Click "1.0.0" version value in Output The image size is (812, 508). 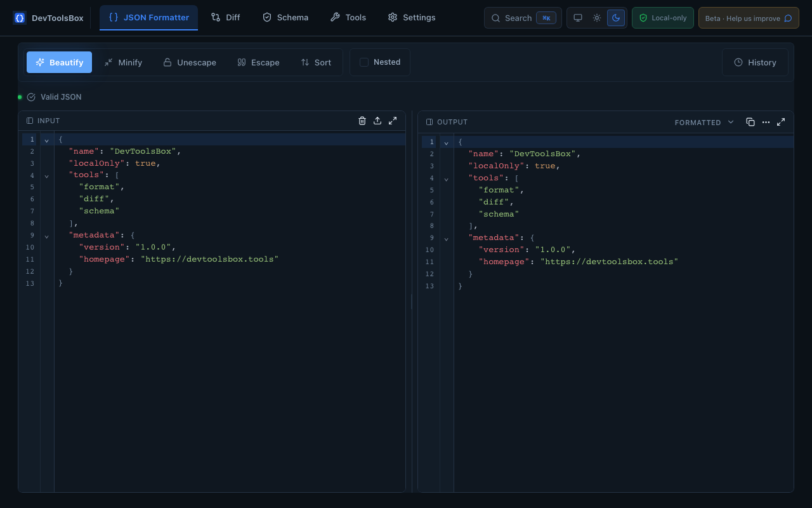coord(553,250)
